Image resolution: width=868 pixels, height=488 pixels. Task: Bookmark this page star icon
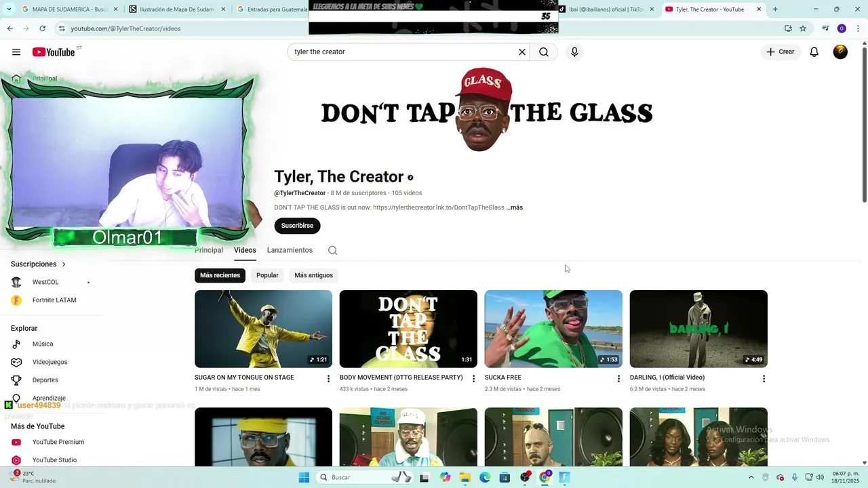click(803, 28)
